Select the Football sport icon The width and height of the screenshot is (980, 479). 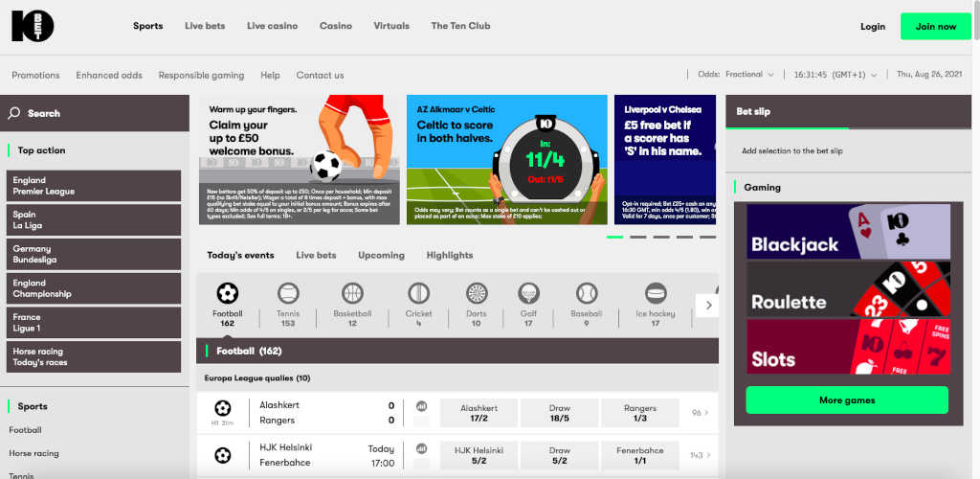pos(228,292)
